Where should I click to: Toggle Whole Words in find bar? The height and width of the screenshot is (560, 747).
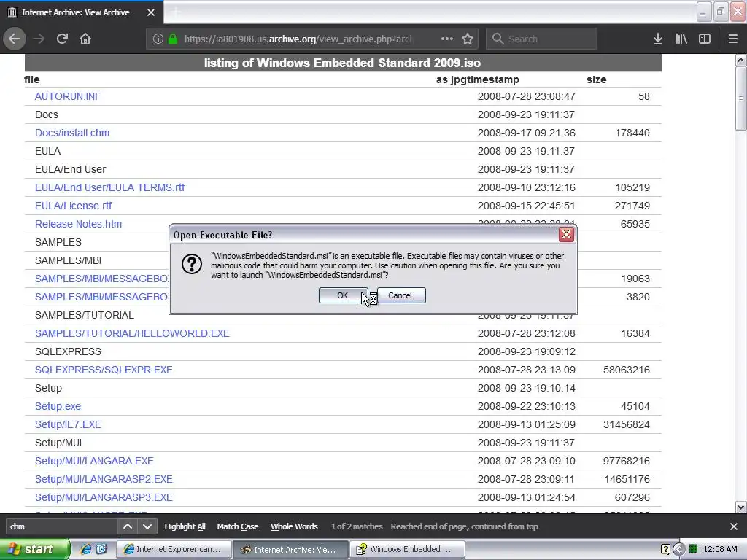point(295,526)
